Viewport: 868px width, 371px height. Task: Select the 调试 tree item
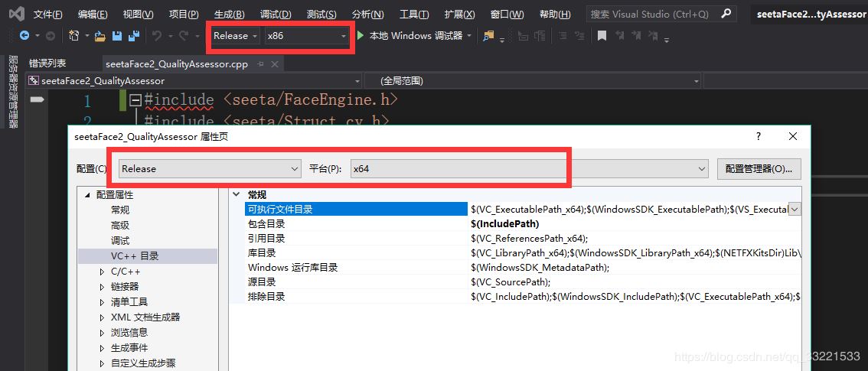pyautogui.click(x=120, y=241)
